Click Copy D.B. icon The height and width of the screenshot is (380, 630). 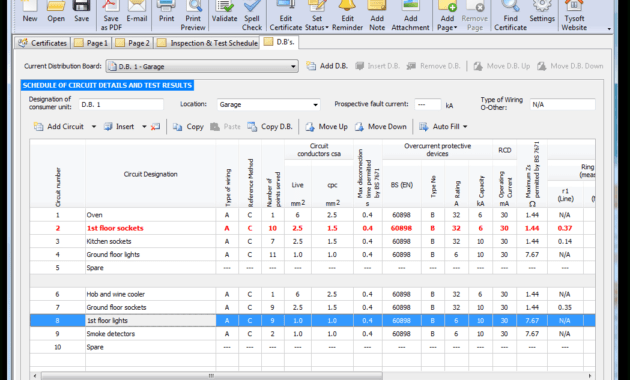[x=270, y=127]
